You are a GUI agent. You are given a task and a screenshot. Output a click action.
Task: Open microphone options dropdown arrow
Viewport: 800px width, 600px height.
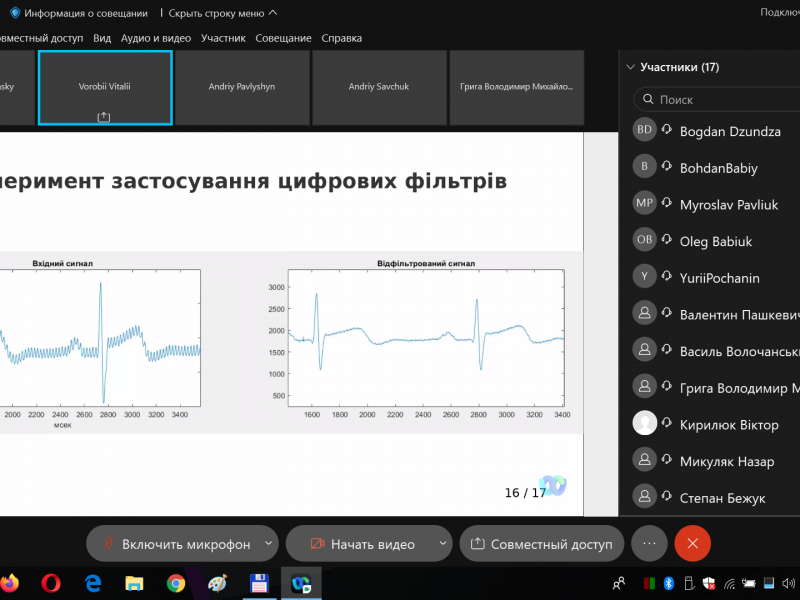coord(268,544)
